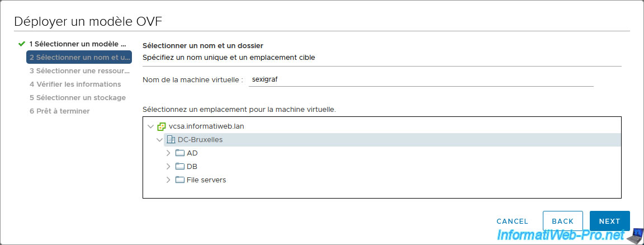
Task: Click the DB folder icon
Action: click(179, 167)
